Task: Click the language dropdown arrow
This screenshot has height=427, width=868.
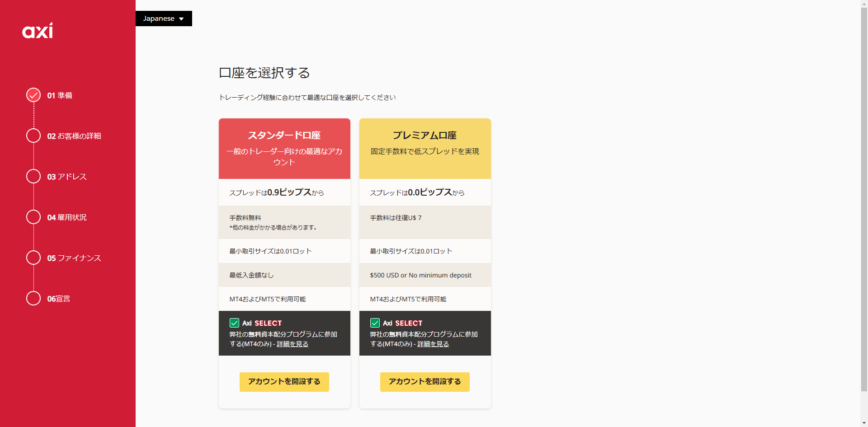Action: point(181,19)
